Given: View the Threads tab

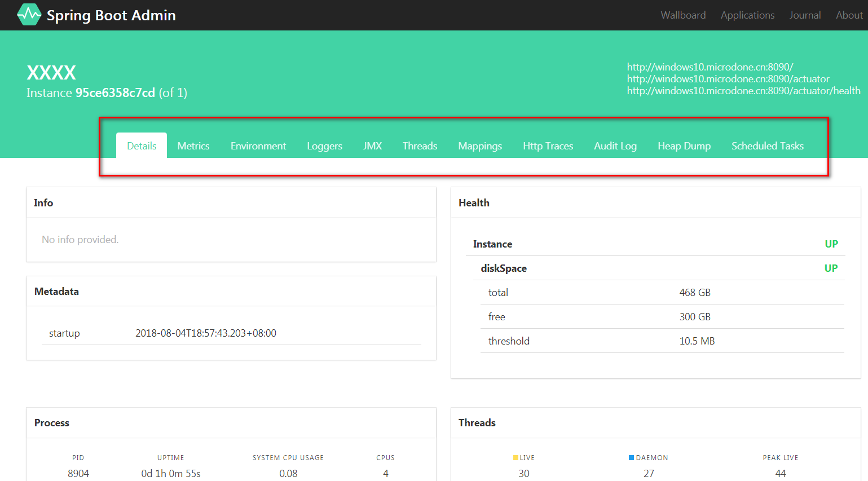Looking at the screenshot, I should pos(420,145).
